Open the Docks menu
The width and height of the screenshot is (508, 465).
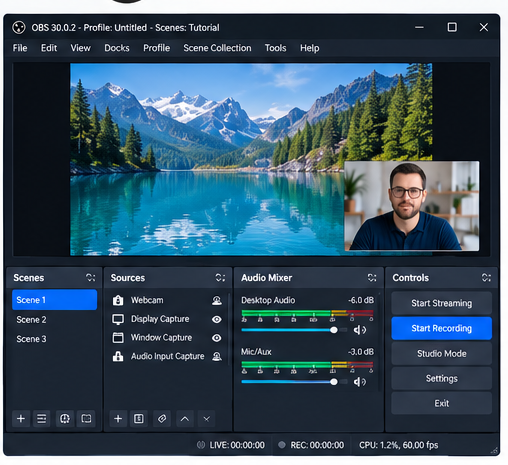[x=117, y=48]
